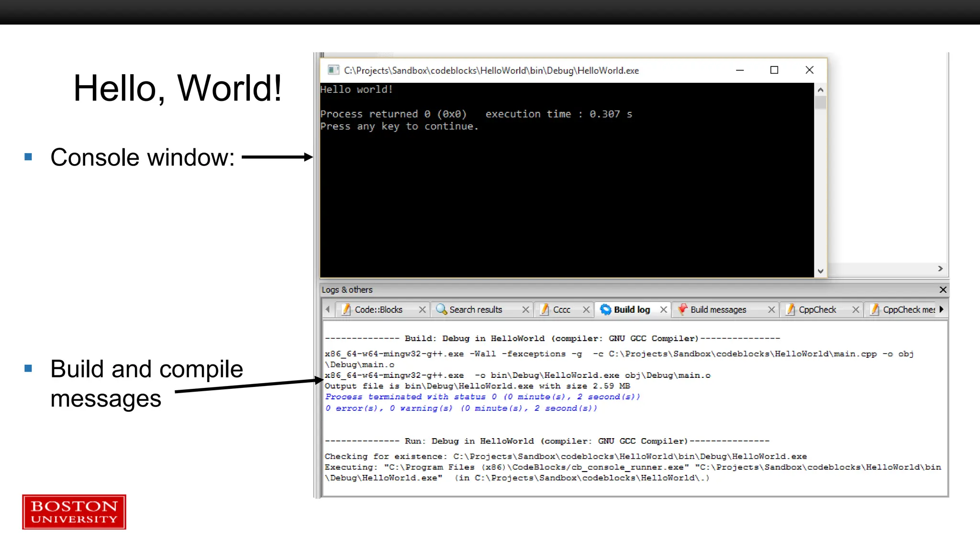Close the Search results tab

525,309
